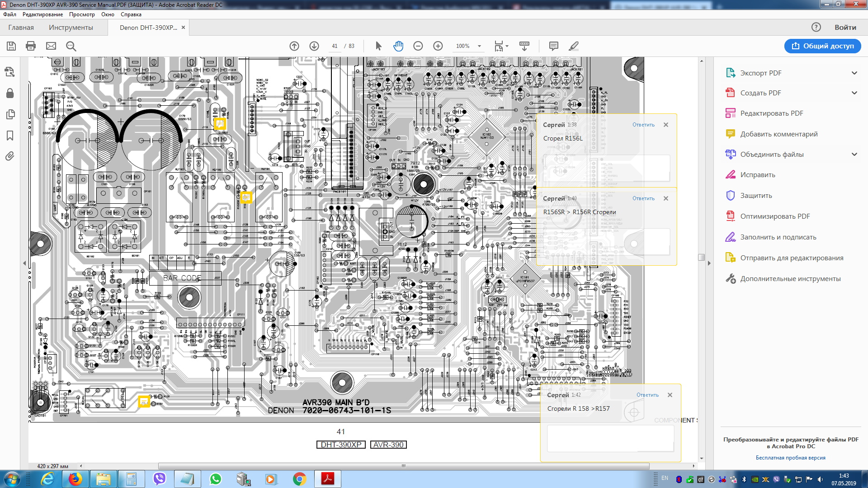This screenshot has height=488, width=868.
Task: Click the reply text box in the 'Сгорели R 158' comment
Action: 610,438
